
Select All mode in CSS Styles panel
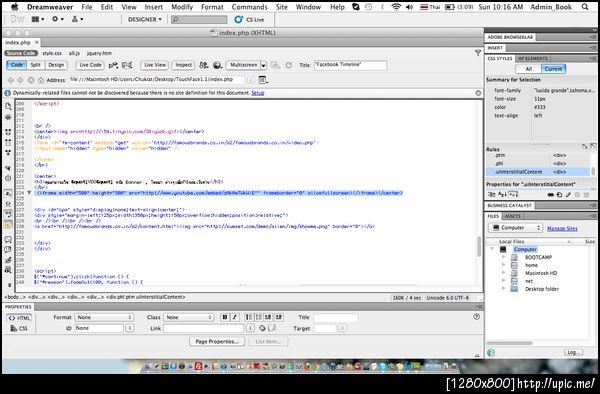(x=528, y=69)
